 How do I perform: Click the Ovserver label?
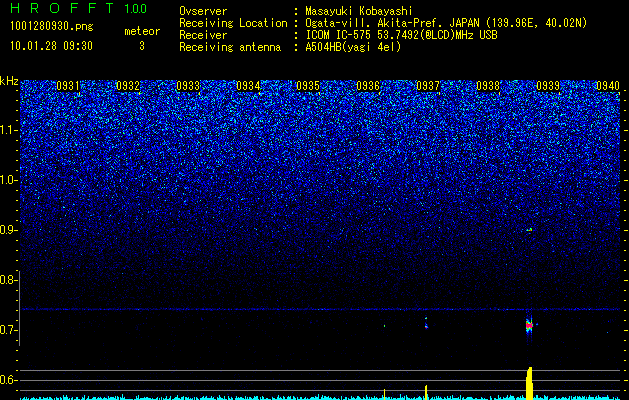click(203, 11)
